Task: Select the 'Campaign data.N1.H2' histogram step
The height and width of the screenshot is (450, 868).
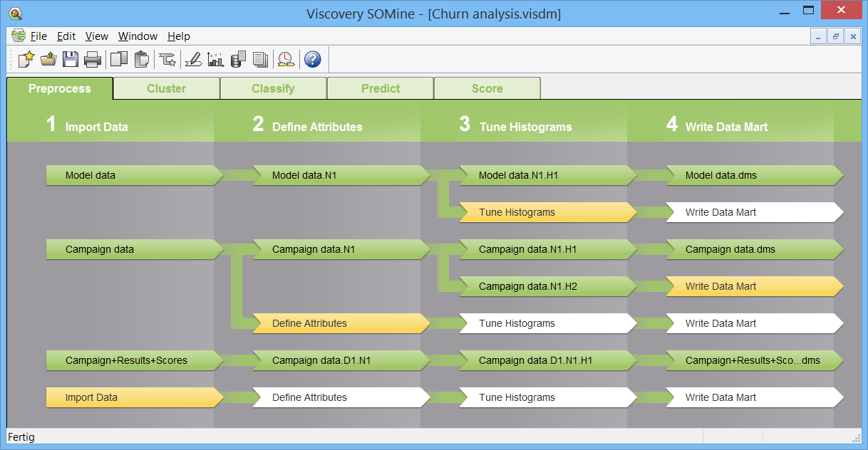Action: pyautogui.click(x=548, y=286)
